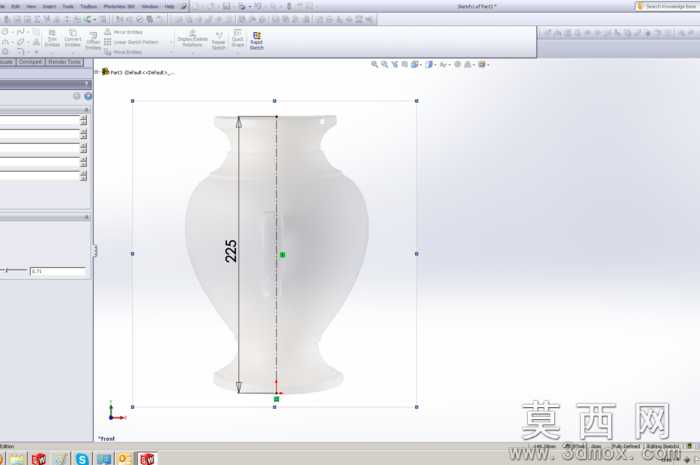Click Section View icon in view toolbar
700x465 pixels.
point(404,65)
